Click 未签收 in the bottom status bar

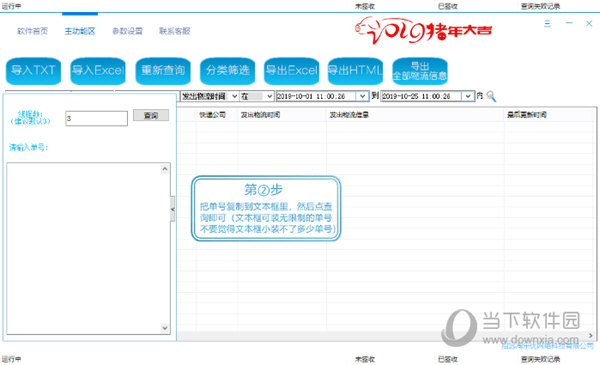(365, 359)
